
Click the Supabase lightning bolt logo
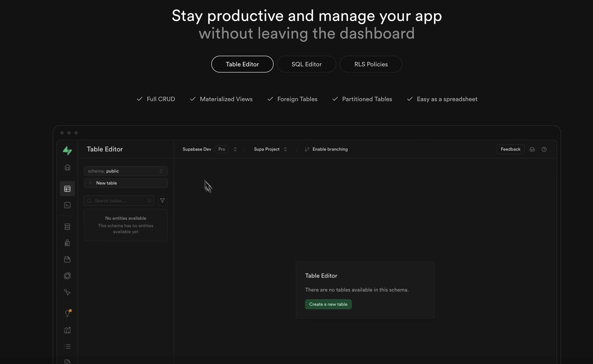[67, 151]
